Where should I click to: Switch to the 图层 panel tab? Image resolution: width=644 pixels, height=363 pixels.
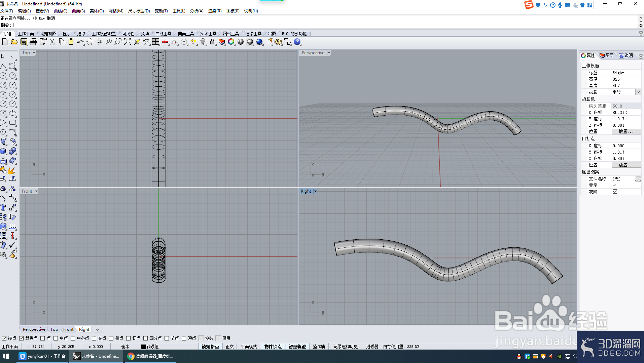[x=607, y=55]
